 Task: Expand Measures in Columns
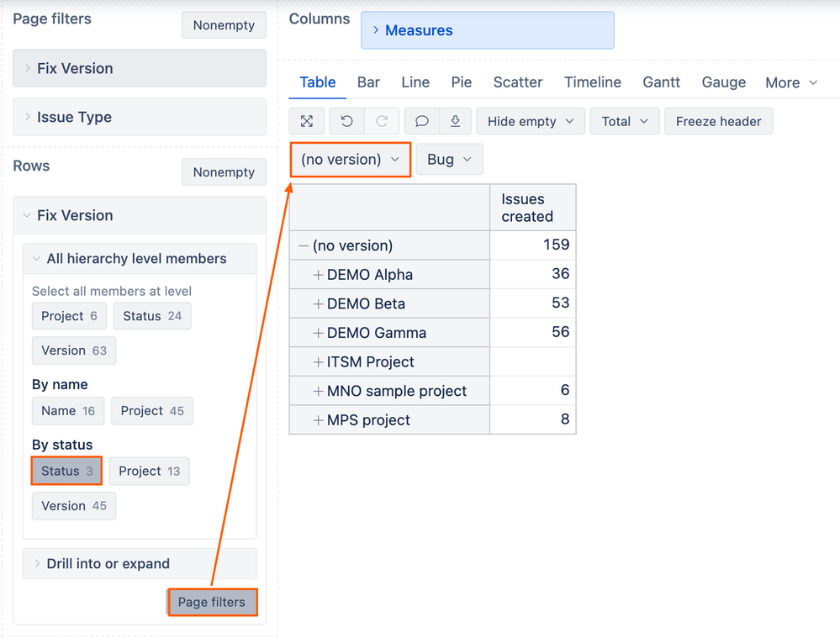pos(488,30)
